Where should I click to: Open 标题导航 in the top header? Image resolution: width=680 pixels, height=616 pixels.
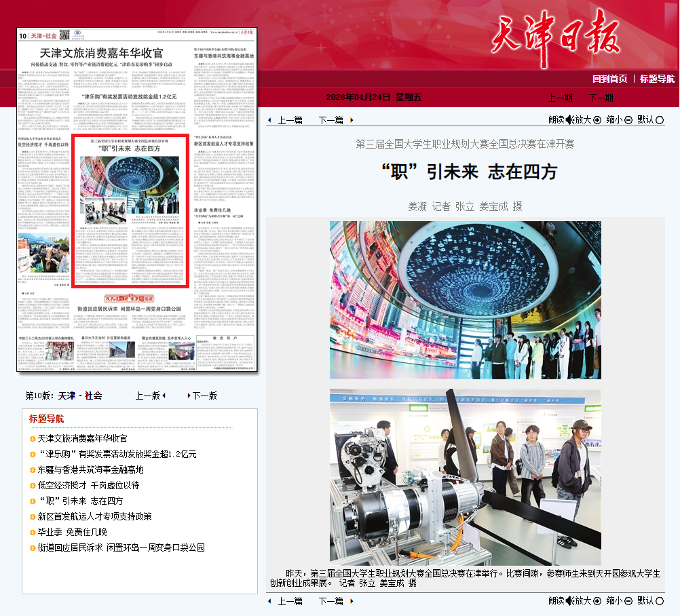click(x=657, y=79)
